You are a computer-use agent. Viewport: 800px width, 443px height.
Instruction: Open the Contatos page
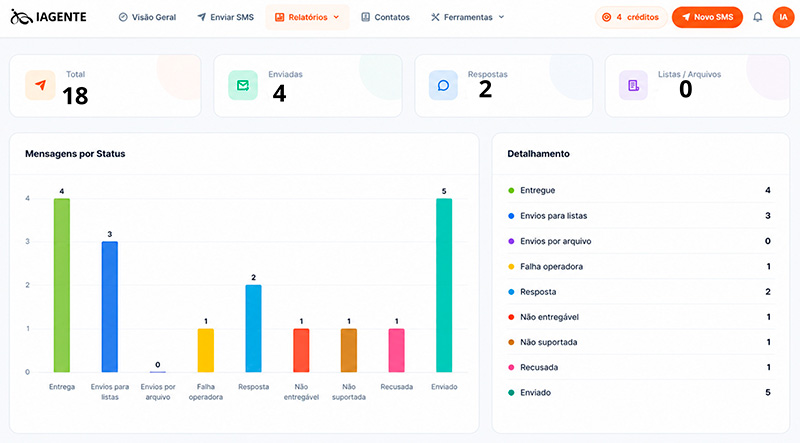coord(385,17)
